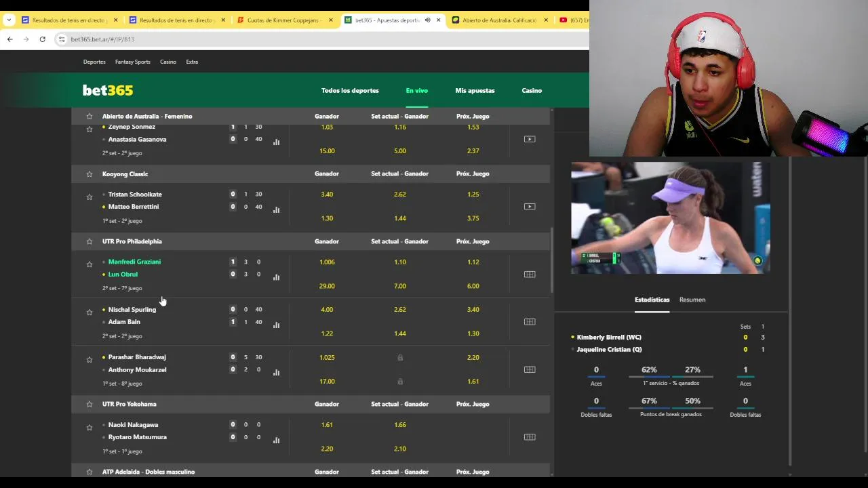Open the Adam Bain match
The image size is (868, 488).
(124, 322)
